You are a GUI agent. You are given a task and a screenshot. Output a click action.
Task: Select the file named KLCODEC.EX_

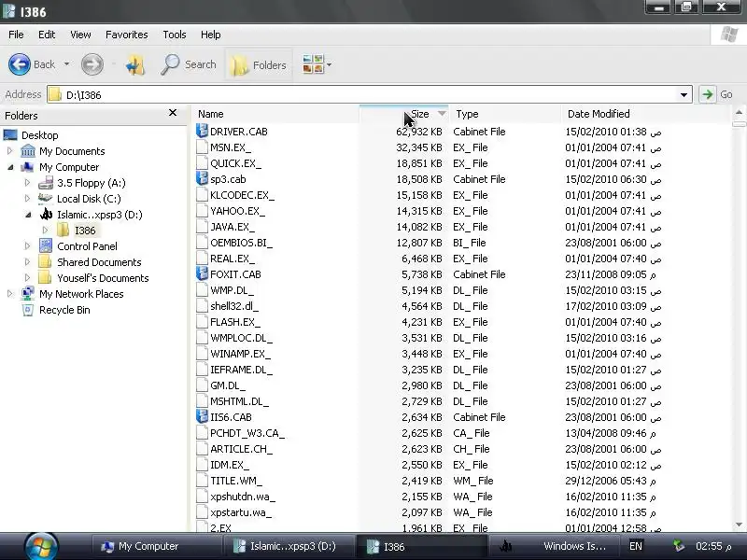click(x=242, y=195)
